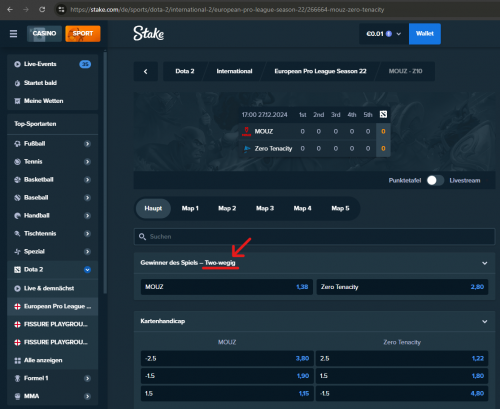Click the Suchen search field
Image resolution: width=500 pixels, height=409 pixels.
[314, 237]
